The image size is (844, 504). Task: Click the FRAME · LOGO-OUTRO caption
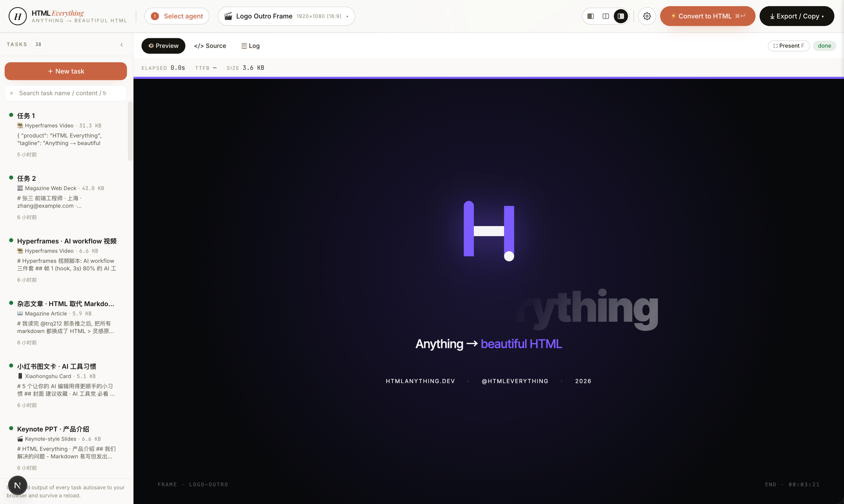[193, 485]
